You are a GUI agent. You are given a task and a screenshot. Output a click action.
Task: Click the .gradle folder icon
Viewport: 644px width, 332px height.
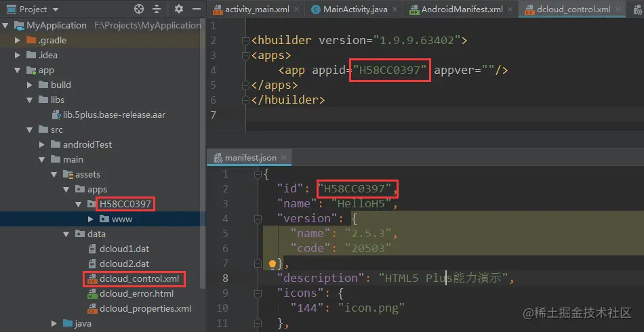(31, 40)
